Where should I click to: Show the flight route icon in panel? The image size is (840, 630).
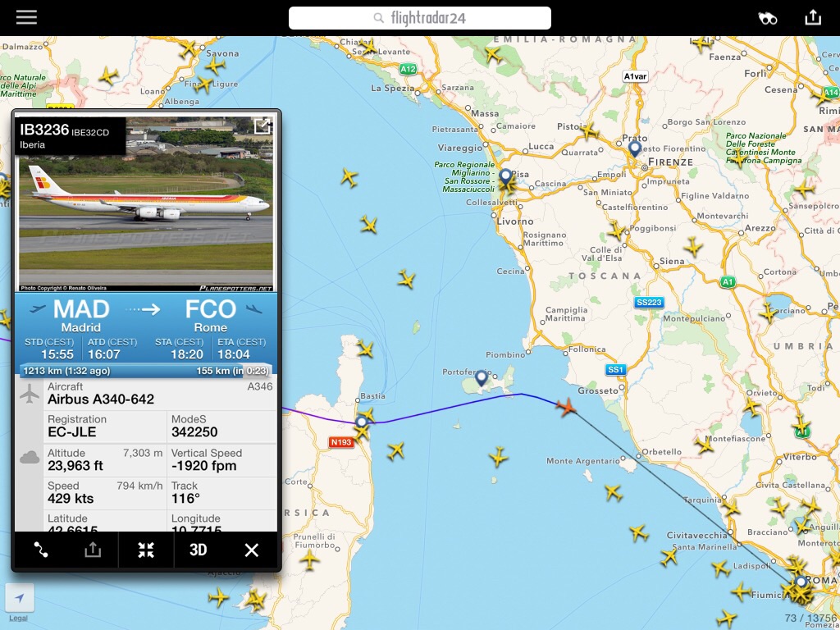[41, 550]
